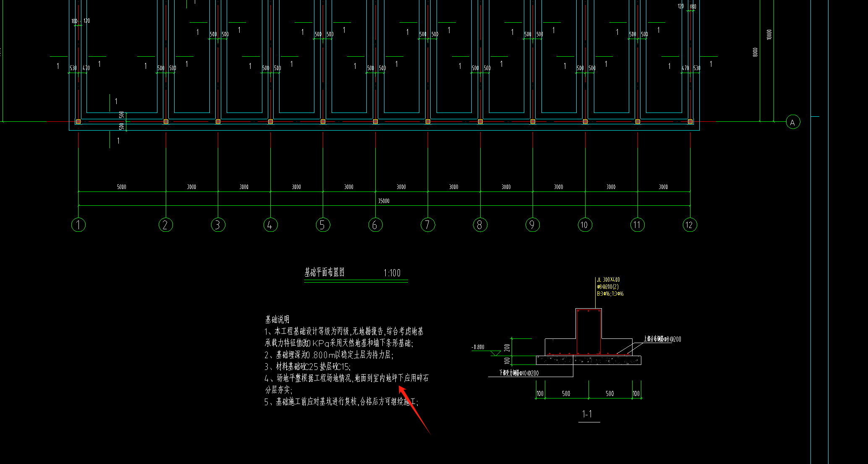The height and width of the screenshot is (464, 868).
Task: Select the grid axis bubble numbered 6
Action: pos(376,225)
